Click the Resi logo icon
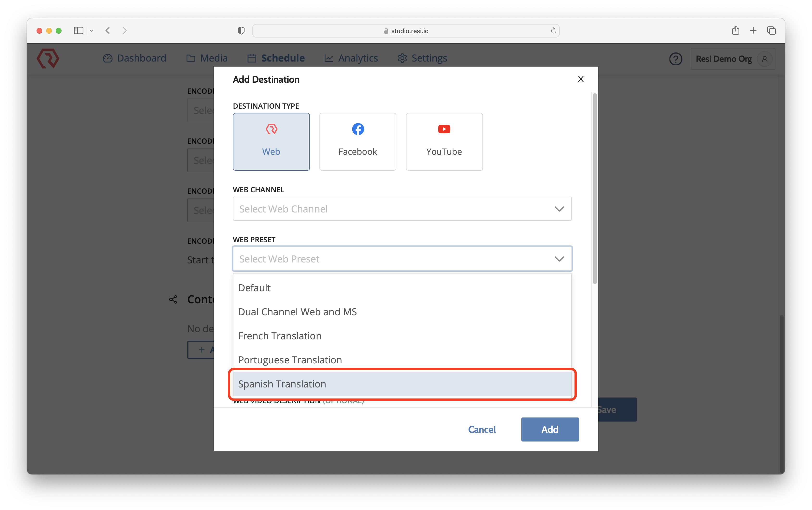Screen dimensions: 812x510 (48, 58)
